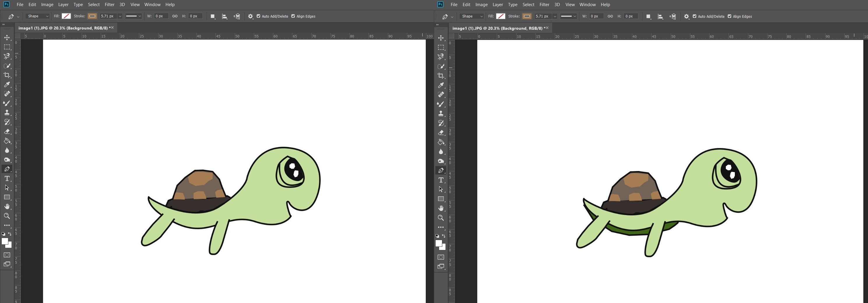Open stroke width slider arrow, right window
The height and width of the screenshot is (303, 868).
point(555,16)
